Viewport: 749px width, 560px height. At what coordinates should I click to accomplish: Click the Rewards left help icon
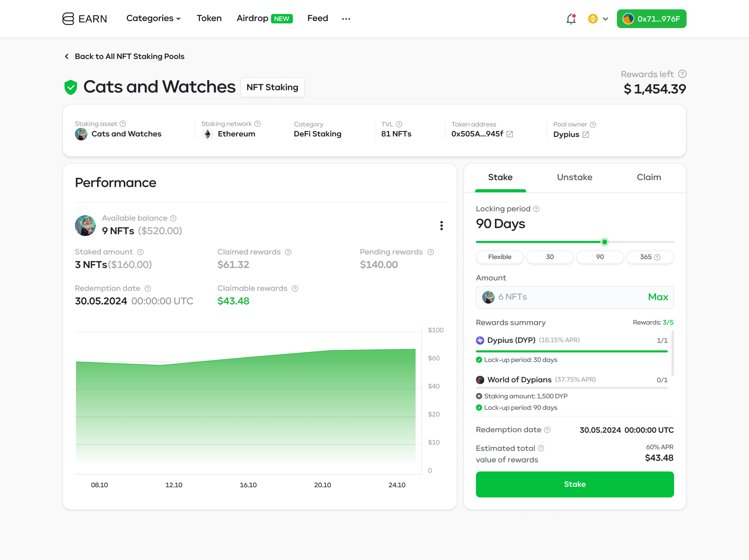[x=682, y=74]
